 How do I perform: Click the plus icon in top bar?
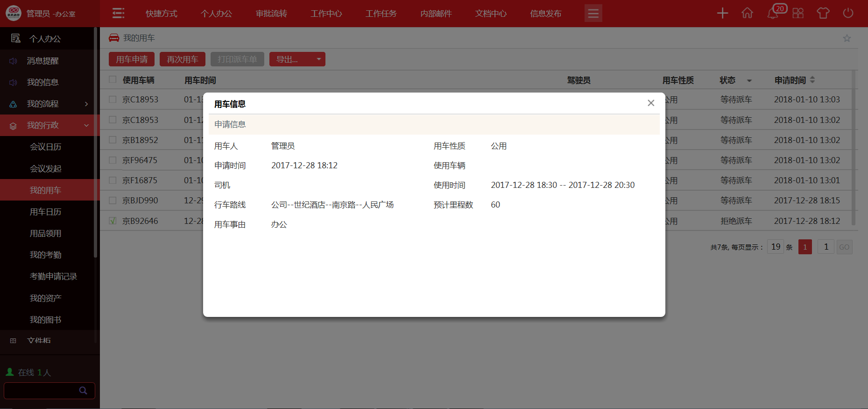[x=722, y=14]
